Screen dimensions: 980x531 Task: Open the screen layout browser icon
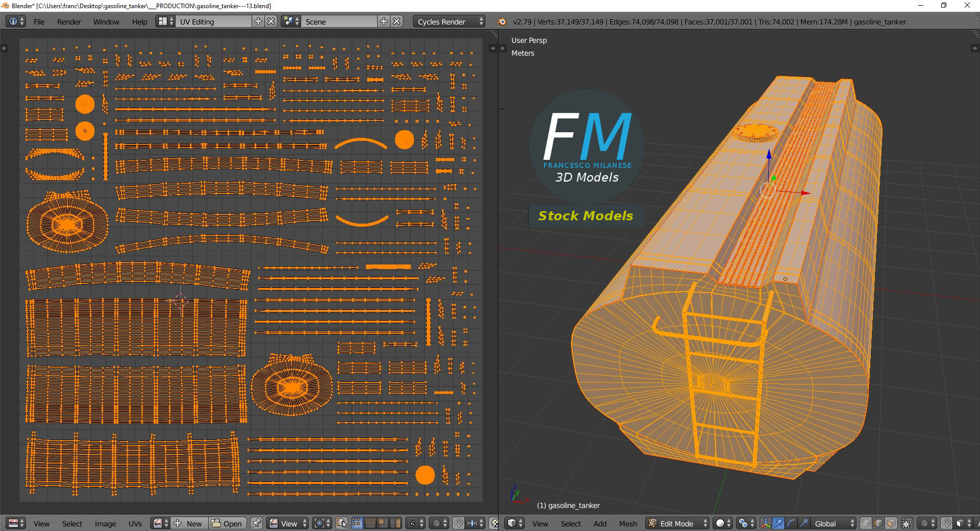pyautogui.click(x=166, y=21)
